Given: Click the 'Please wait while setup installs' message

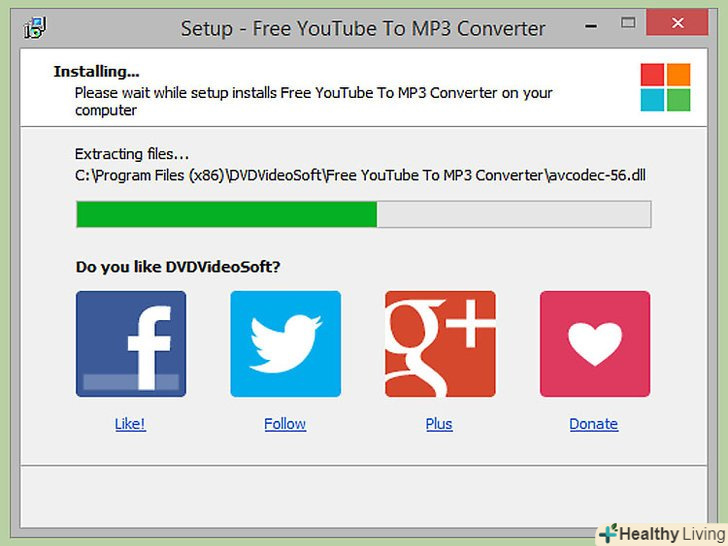Looking at the screenshot, I should point(314,102).
